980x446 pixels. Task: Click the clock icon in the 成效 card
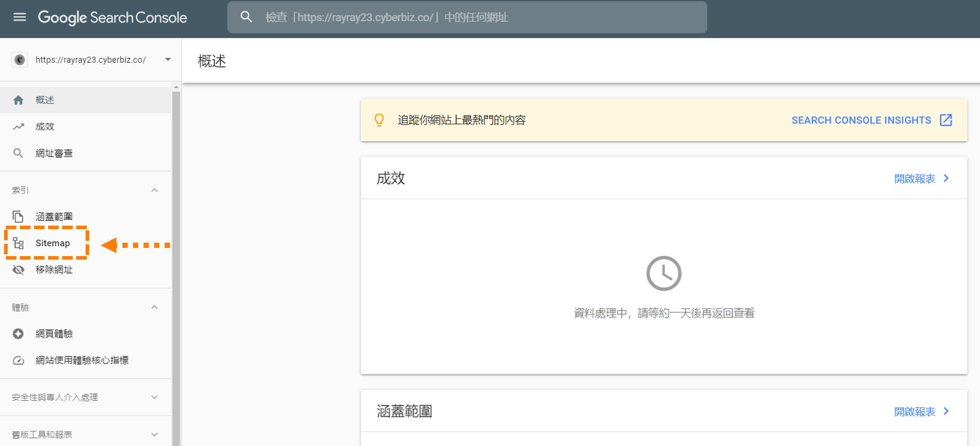coord(664,273)
